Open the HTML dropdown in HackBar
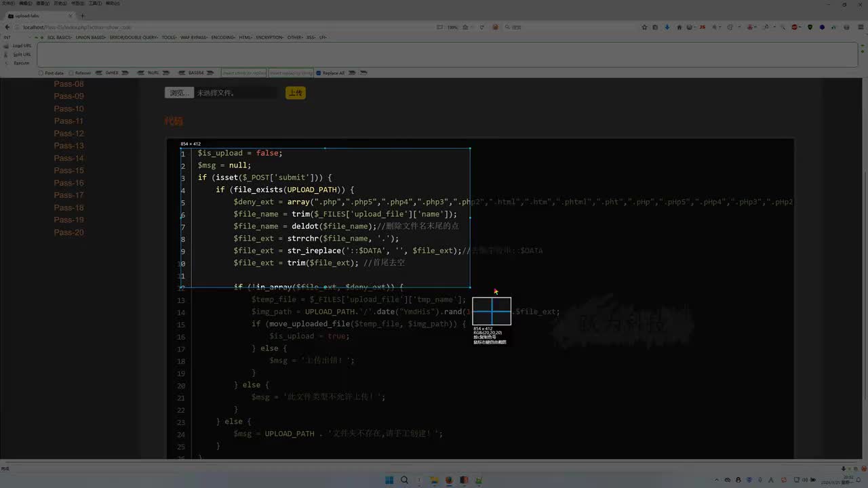 (x=245, y=37)
